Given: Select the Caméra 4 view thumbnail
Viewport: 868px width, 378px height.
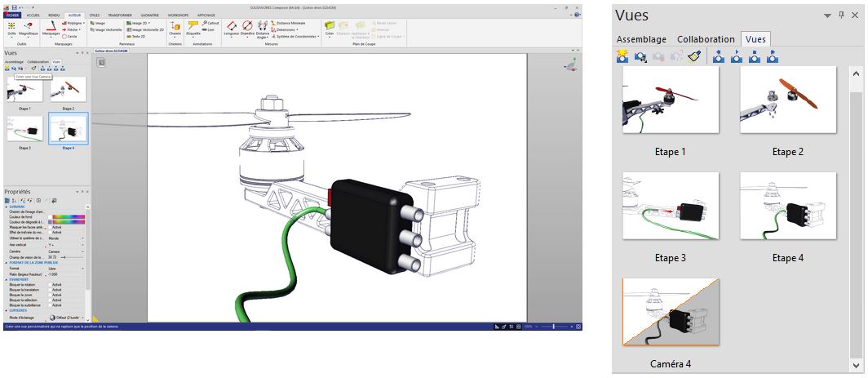Looking at the screenshot, I should tap(671, 312).
